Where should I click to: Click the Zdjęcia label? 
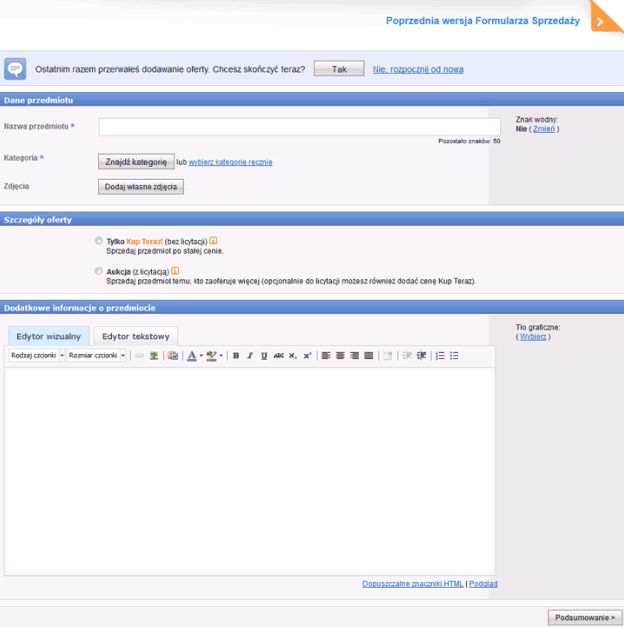[16, 186]
